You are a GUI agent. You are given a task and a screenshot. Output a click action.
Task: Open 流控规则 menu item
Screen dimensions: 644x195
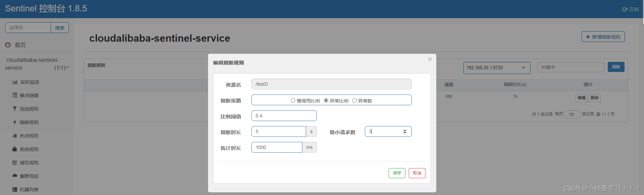29,109
